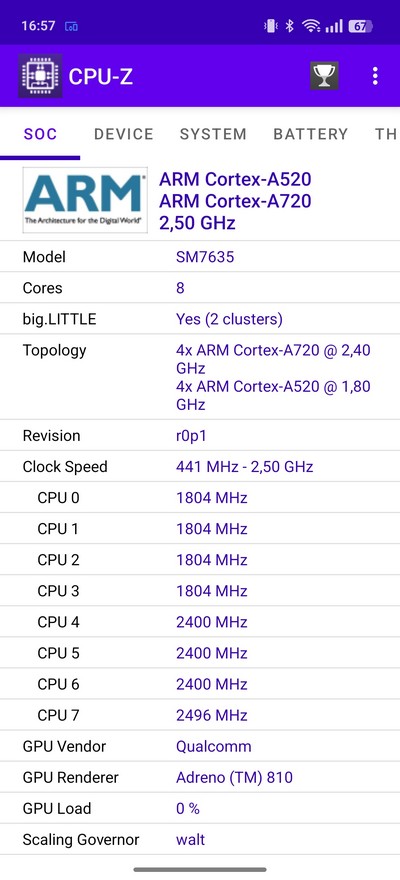Open the three-dot overflow menu

375,76
